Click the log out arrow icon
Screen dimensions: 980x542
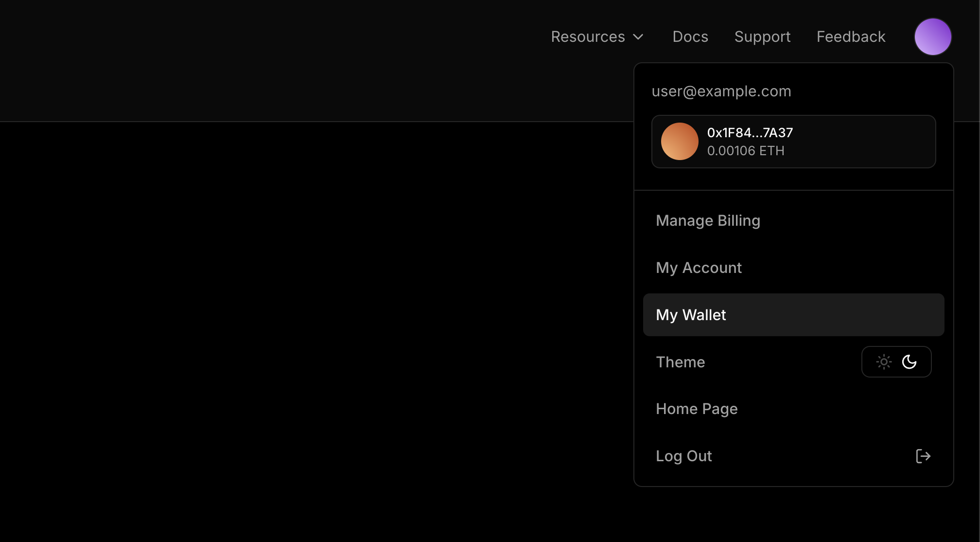[923, 456]
